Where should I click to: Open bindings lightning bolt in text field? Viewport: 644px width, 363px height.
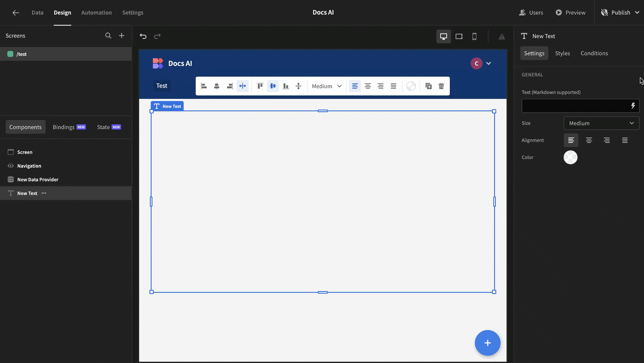633,106
